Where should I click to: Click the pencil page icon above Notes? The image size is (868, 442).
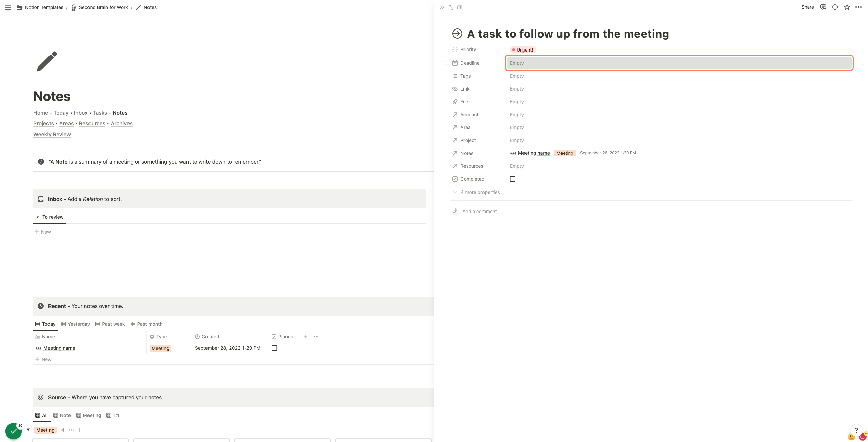(x=47, y=61)
